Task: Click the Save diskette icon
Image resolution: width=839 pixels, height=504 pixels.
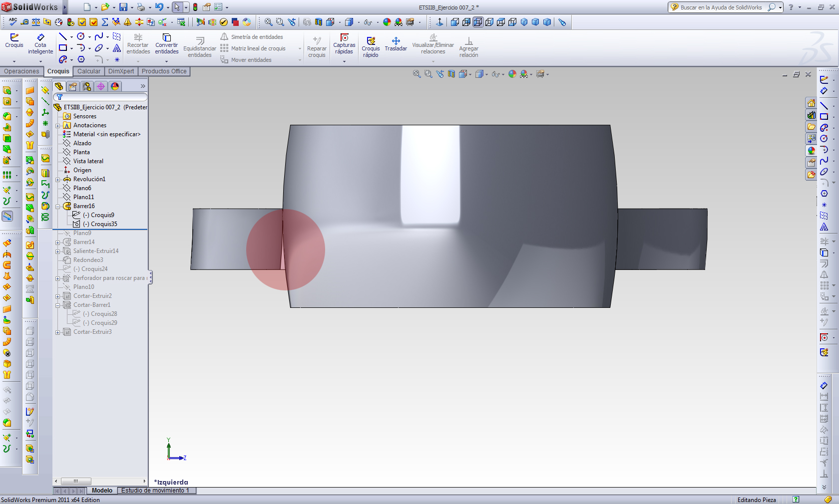Action: tap(123, 7)
